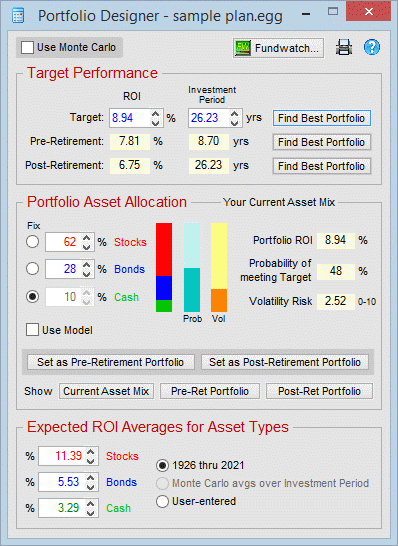Open Fundwatch tool
Image resolution: width=398 pixels, height=546 pixels.
tap(278, 48)
